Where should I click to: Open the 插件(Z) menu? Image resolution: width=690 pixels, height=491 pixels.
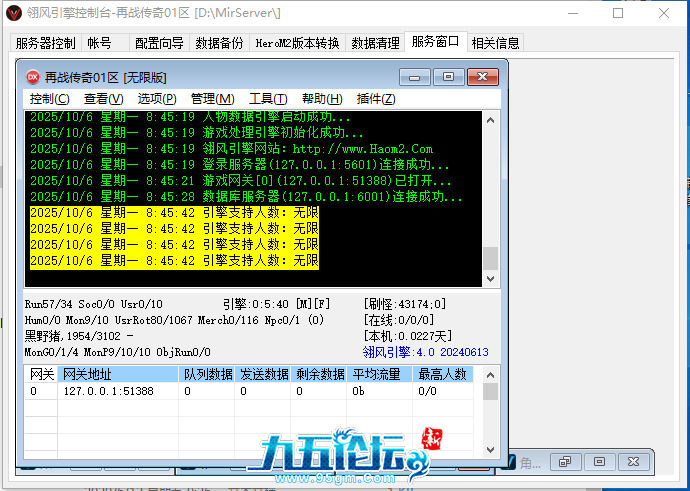(x=376, y=99)
